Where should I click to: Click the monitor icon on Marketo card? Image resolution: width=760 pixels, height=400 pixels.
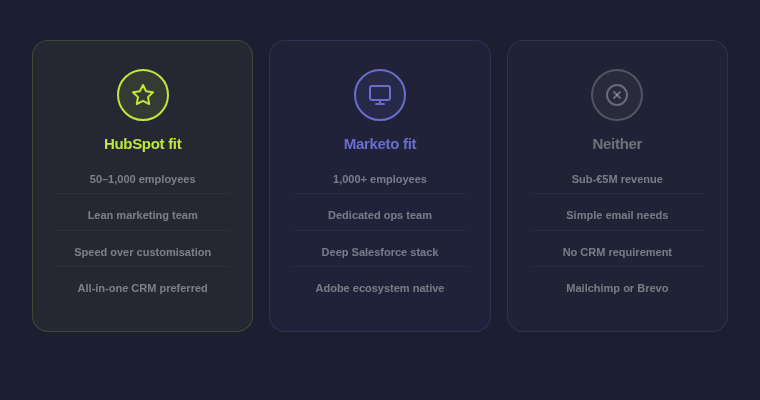[380, 95]
